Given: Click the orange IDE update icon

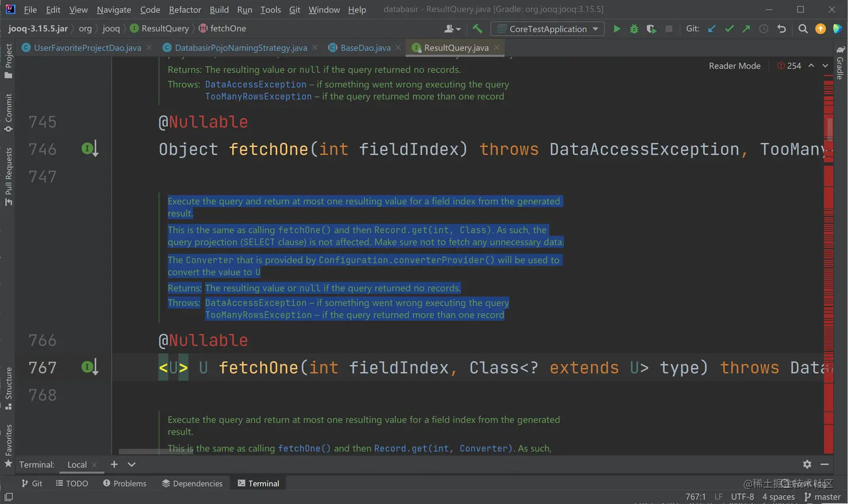Looking at the screenshot, I should [821, 29].
